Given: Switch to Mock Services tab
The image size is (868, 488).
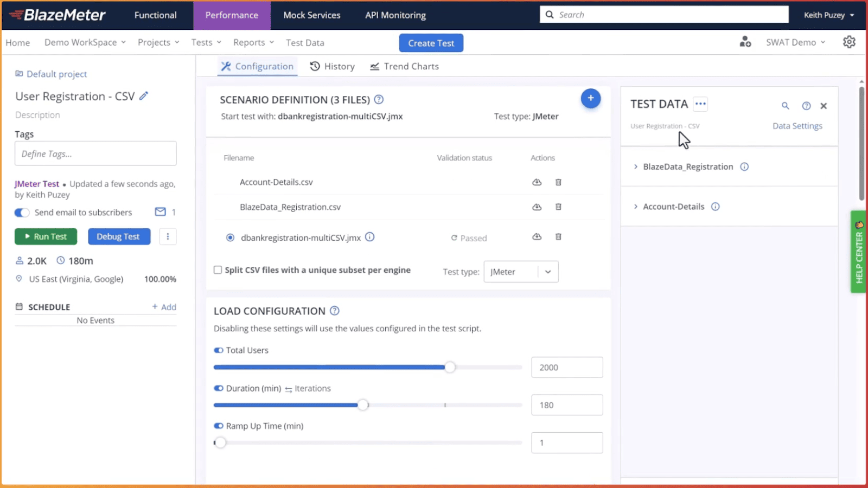Looking at the screenshot, I should coord(312,15).
